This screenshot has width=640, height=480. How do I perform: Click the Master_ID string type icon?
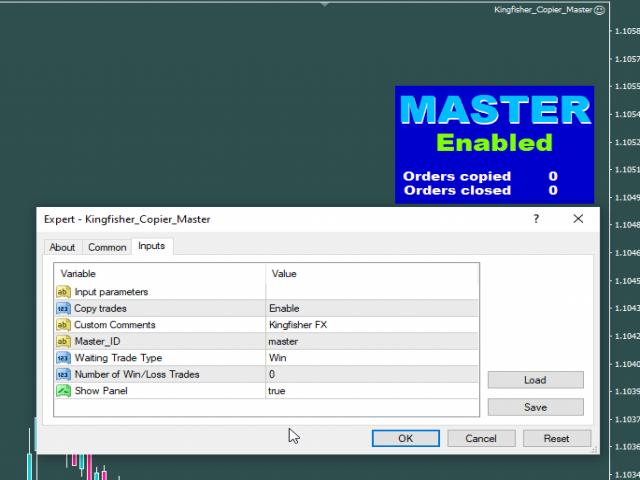pyautogui.click(x=63, y=341)
